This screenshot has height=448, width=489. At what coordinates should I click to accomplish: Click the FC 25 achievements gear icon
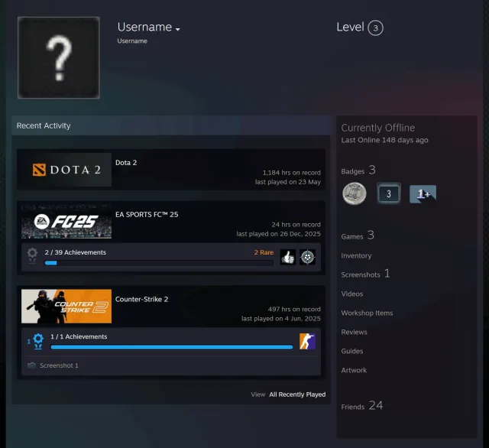[32, 256]
